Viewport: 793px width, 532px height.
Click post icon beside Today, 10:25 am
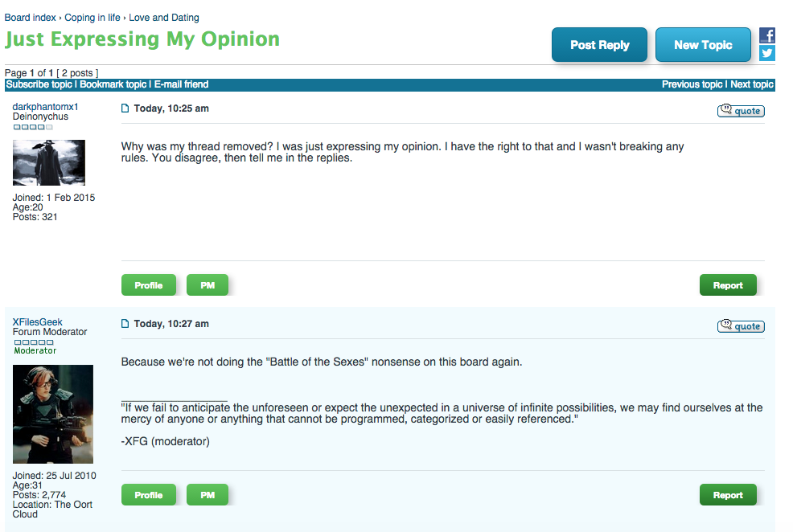click(125, 108)
